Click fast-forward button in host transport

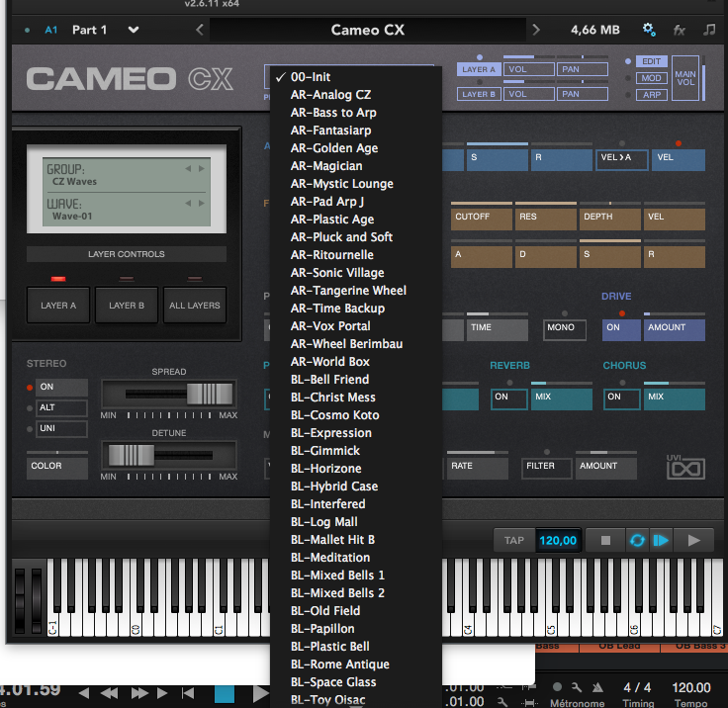pos(139,693)
